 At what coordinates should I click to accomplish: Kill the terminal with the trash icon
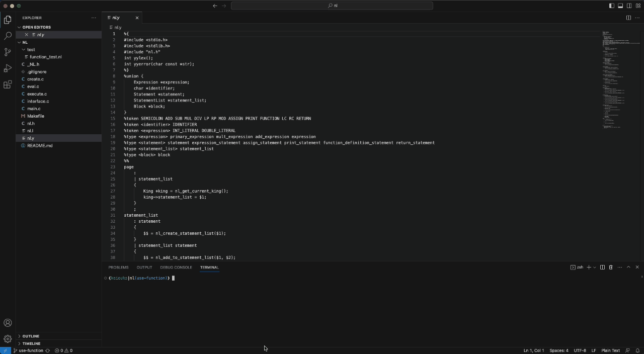click(611, 267)
